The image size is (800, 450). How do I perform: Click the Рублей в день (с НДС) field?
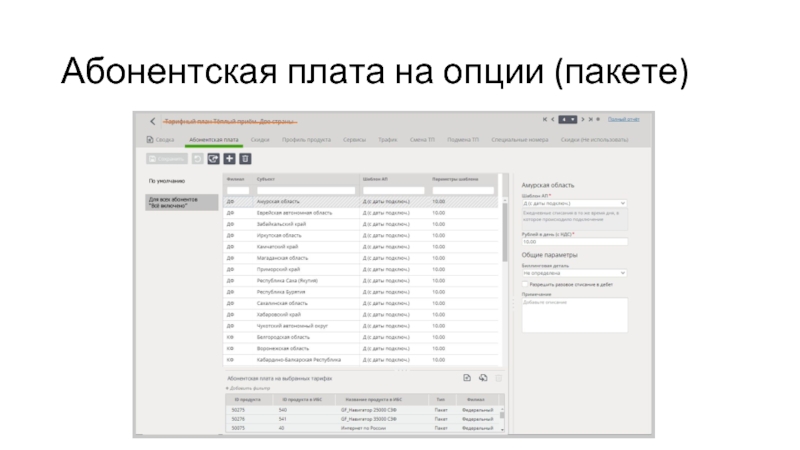pyautogui.click(x=574, y=242)
